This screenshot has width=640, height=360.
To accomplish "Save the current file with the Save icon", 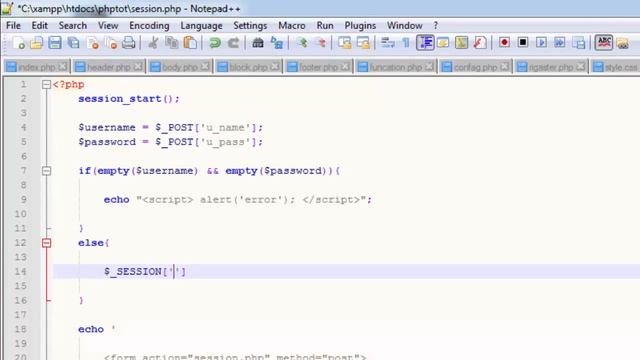I will (55, 43).
